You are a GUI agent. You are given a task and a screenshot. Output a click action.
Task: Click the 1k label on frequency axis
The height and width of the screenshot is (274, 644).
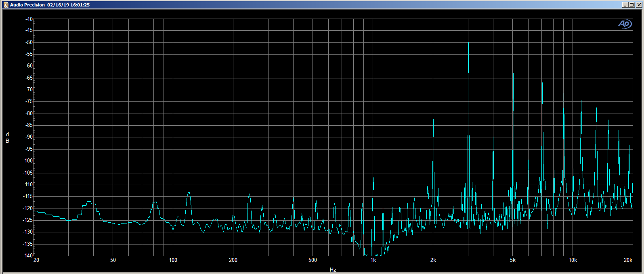coord(373,260)
